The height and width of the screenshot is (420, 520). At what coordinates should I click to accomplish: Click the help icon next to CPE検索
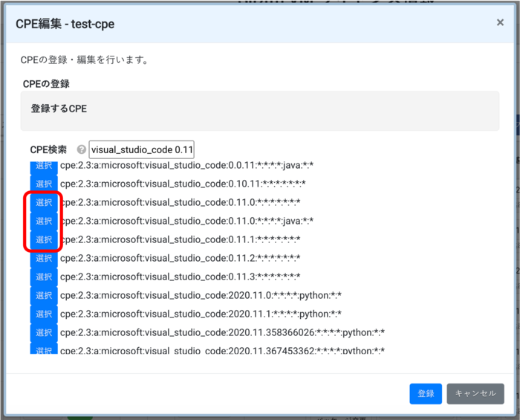[x=81, y=149]
